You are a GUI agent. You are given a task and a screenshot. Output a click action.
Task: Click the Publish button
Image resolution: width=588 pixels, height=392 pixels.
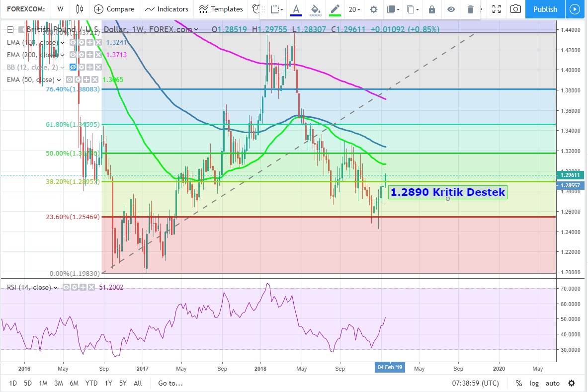[x=545, y=9]
